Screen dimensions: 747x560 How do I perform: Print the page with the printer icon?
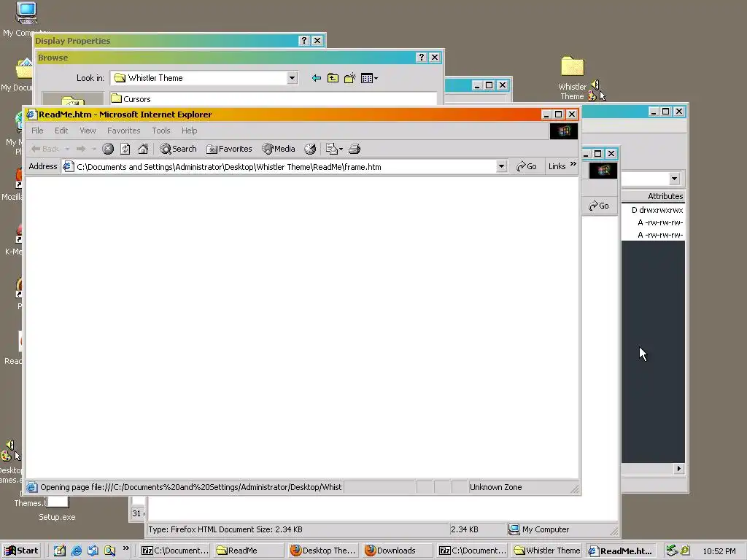click(355, 149)
